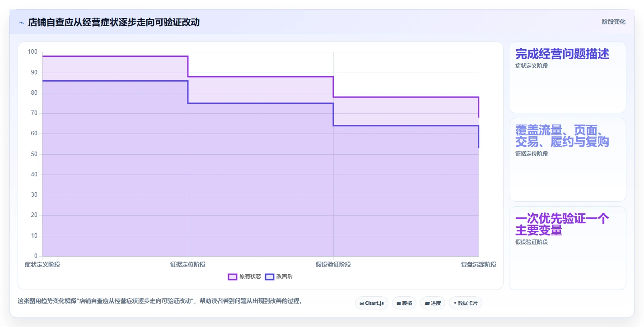Toggle the 原有状态 legend series

coord(244,276)
